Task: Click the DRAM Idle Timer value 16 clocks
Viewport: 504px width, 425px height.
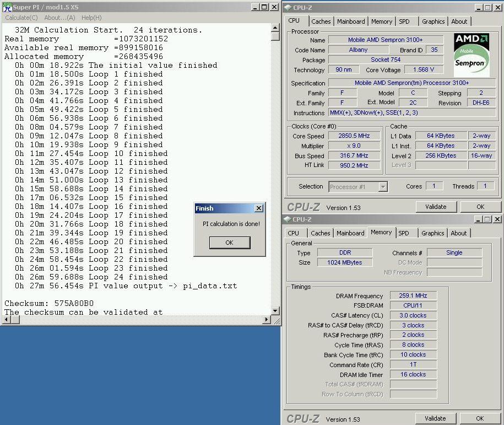Action: (413, 374)
